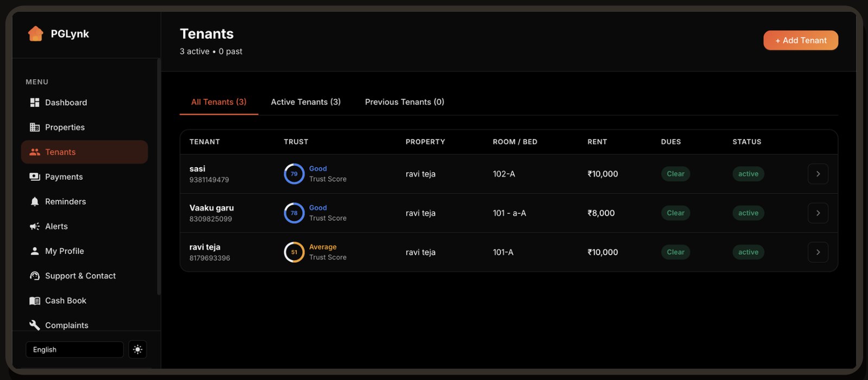This screenshot has height=380, width=868.
Task: Open Dashboard in the sidebar menu
Action: pos(84,103)
